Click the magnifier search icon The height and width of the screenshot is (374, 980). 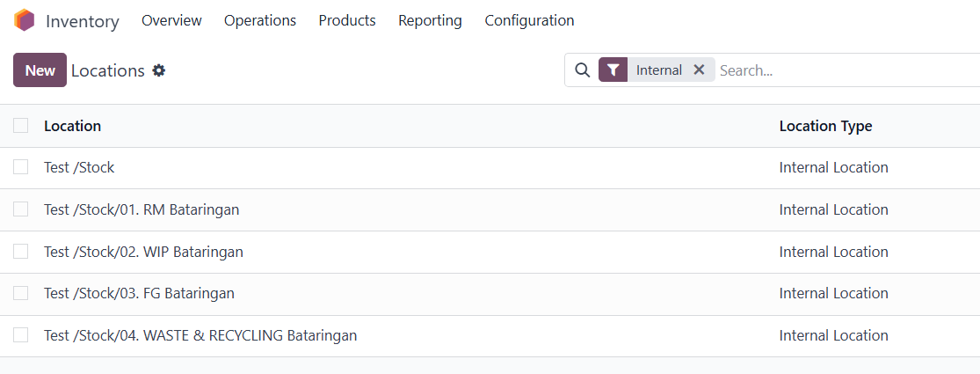coord(583,70)
